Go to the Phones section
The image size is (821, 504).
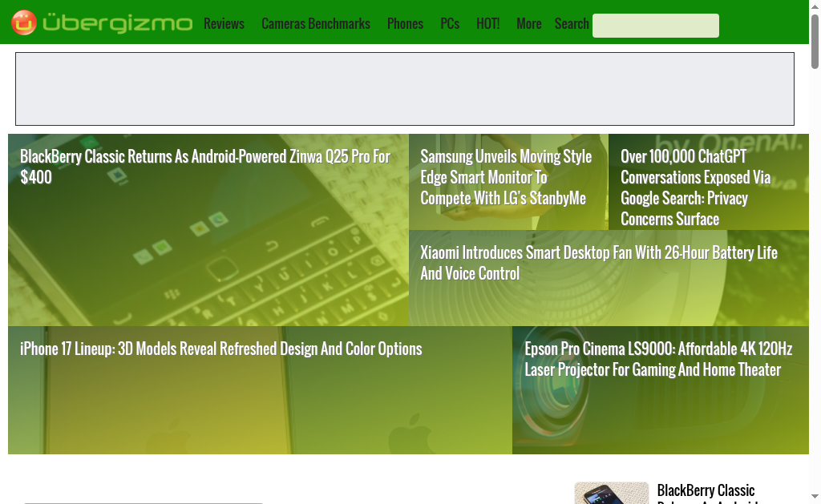pyautogui.click(x=405, y=23)
